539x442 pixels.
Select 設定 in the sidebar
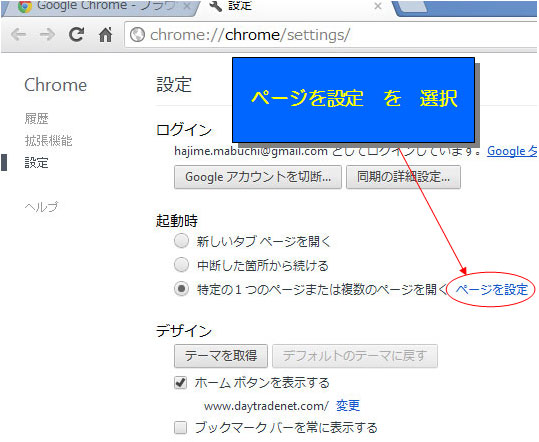coord(36,163)
